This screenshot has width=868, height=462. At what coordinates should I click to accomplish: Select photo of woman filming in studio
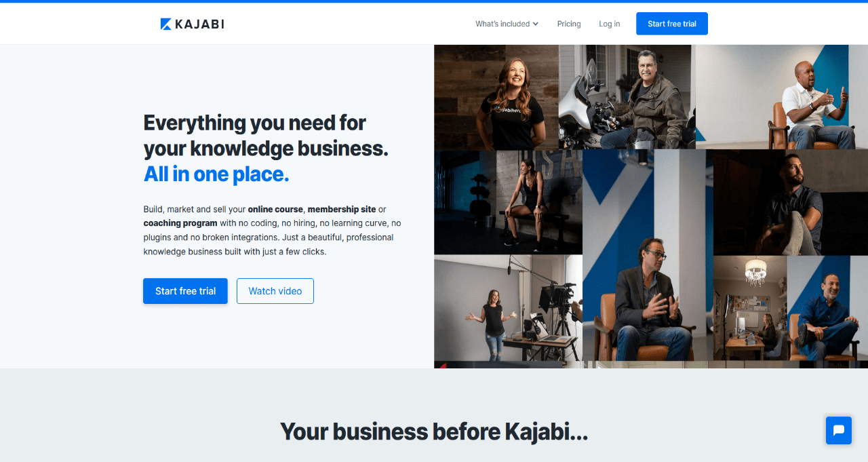pos(508,308)
